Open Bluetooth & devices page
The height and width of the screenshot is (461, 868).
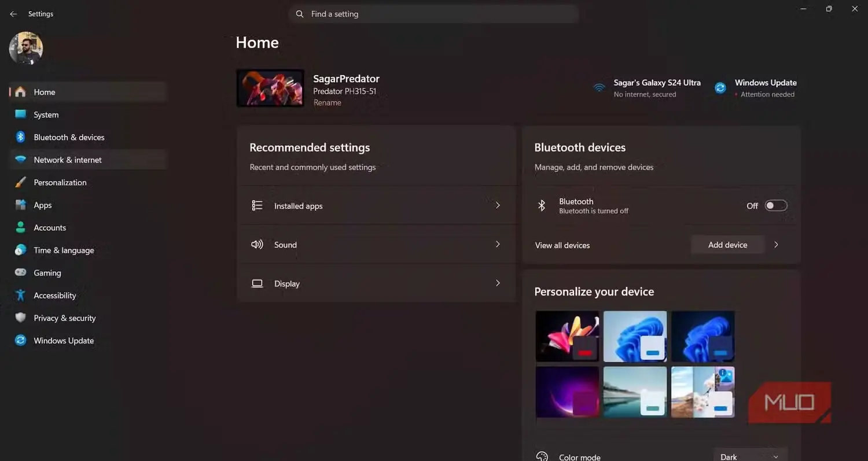(x=88, y=137)
